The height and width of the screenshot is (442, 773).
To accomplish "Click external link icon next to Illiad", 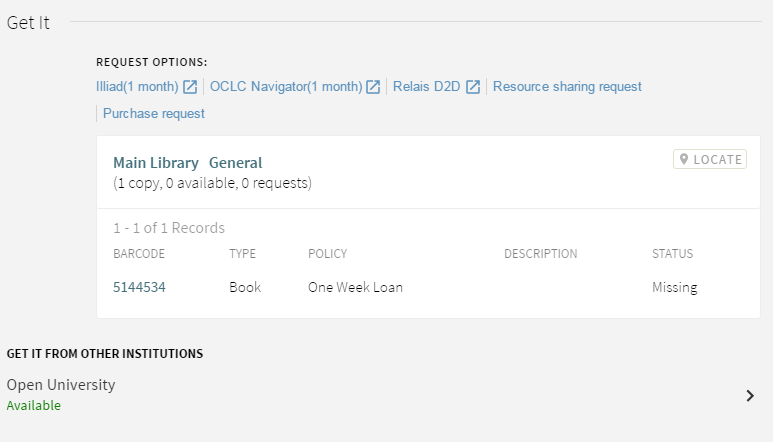I will pos(190,87).
